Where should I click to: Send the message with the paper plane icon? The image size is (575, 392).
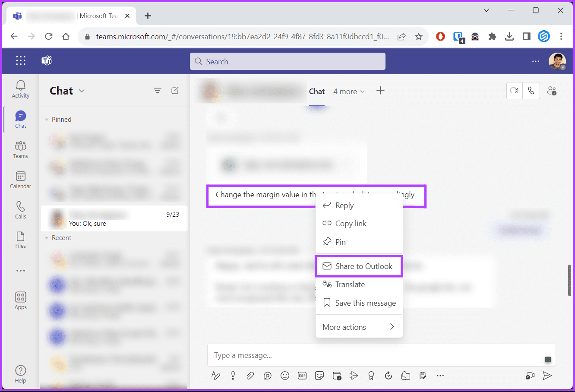point(547,376)
